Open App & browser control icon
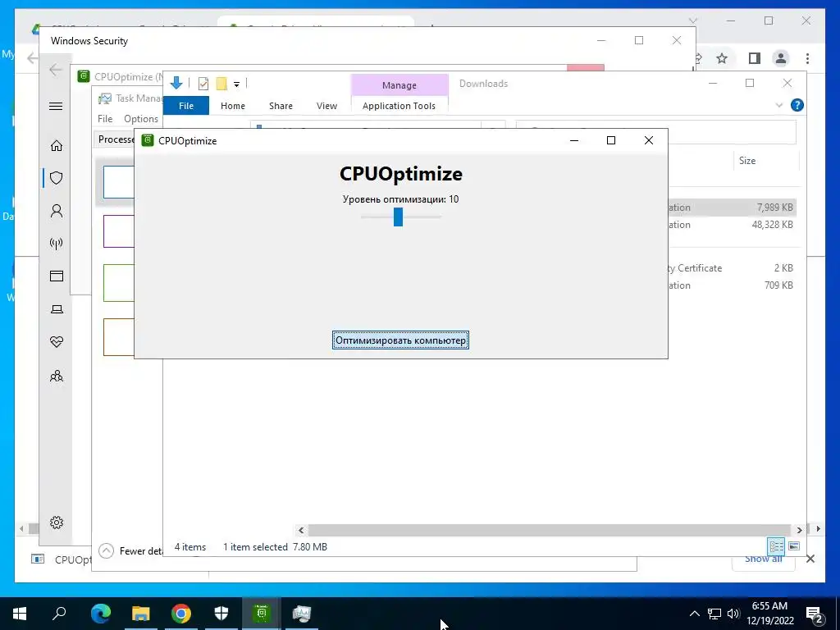Image resolution: width=840 pixels, height=630 pixels. 57,276
